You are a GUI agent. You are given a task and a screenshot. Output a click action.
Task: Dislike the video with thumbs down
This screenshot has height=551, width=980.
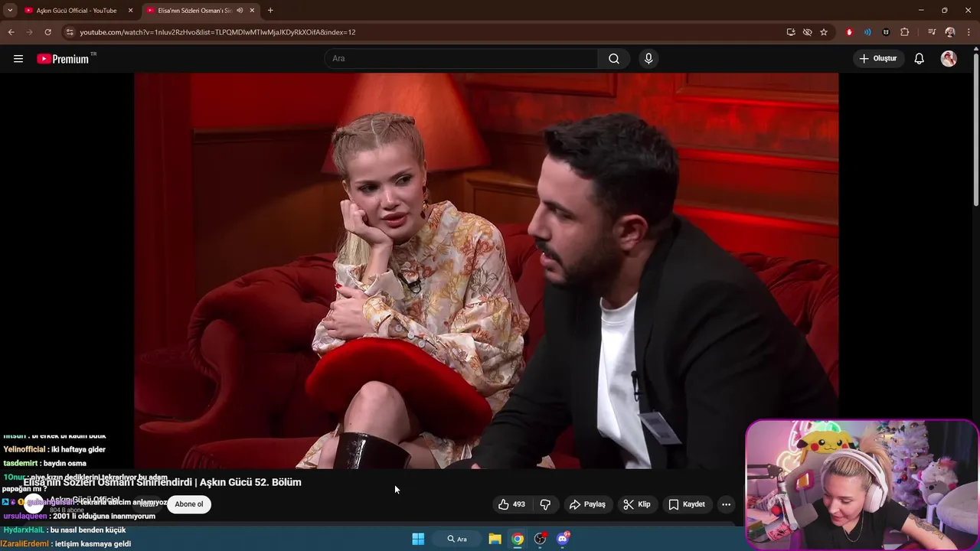point(545,504)
